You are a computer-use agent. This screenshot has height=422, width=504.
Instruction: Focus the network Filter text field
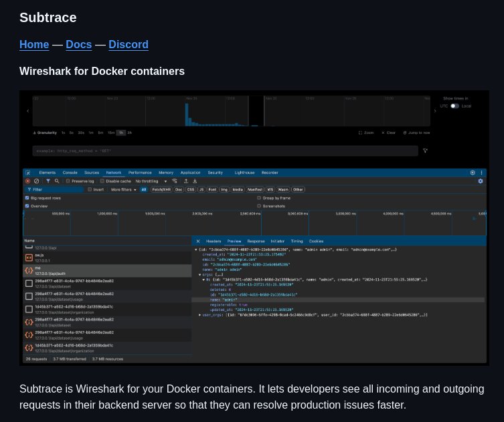55,189
